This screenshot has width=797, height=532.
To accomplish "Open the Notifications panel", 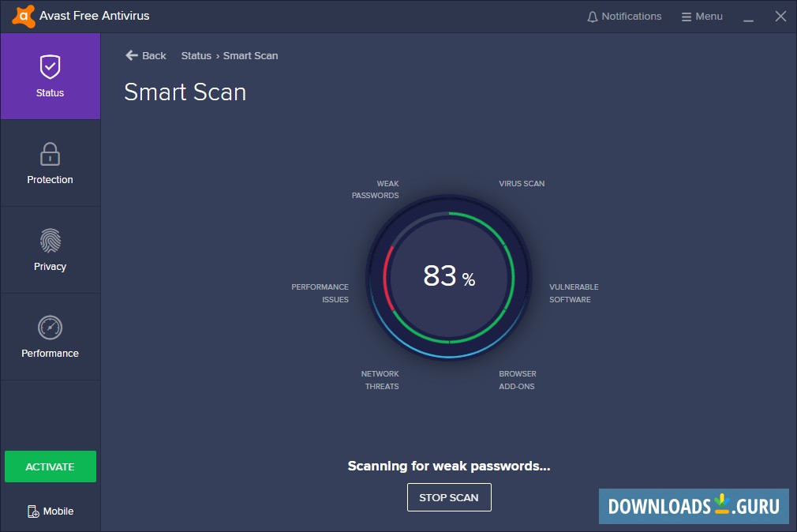I will tap(625, 17).
